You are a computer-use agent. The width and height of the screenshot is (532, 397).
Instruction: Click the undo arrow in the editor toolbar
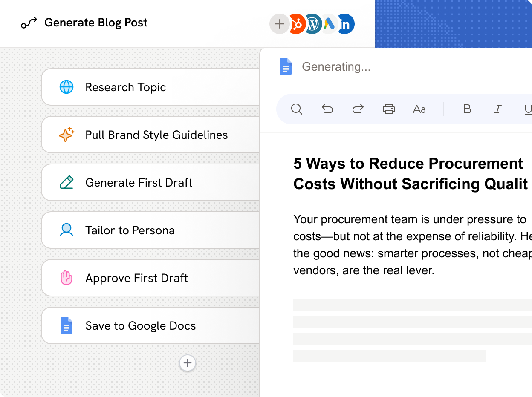point(327,109)
